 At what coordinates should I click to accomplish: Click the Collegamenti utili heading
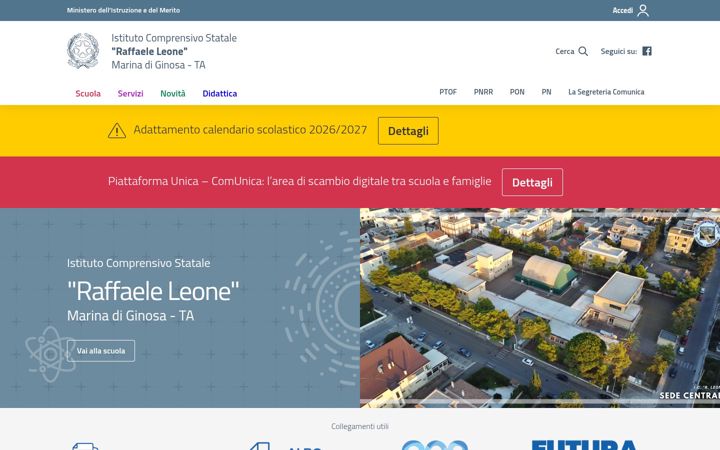pos(360,426)
